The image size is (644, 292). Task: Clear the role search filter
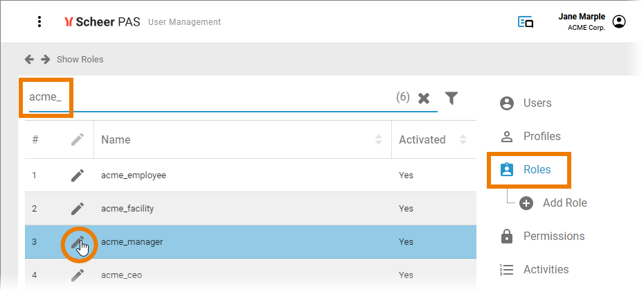point(424,98)
